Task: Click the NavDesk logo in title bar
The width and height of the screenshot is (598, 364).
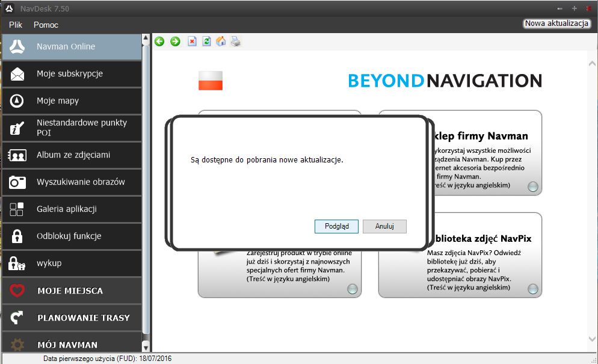Action: tap(9, 8)
